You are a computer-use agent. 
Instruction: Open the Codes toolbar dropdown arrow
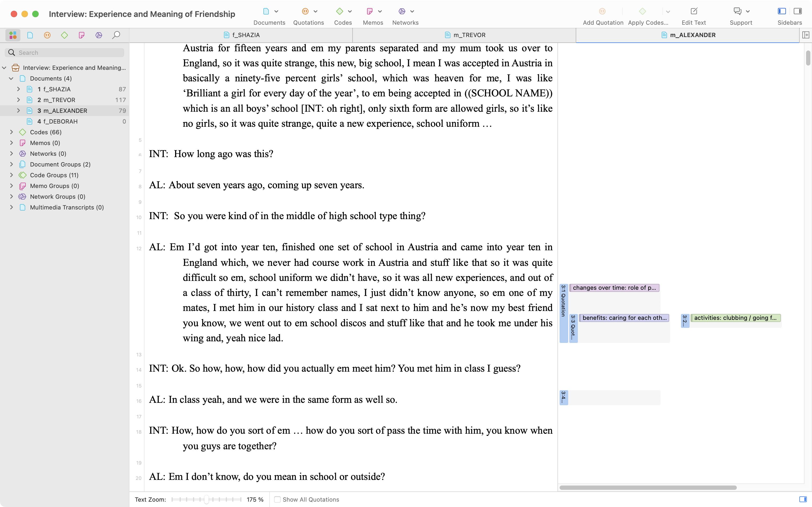[350, 11]
